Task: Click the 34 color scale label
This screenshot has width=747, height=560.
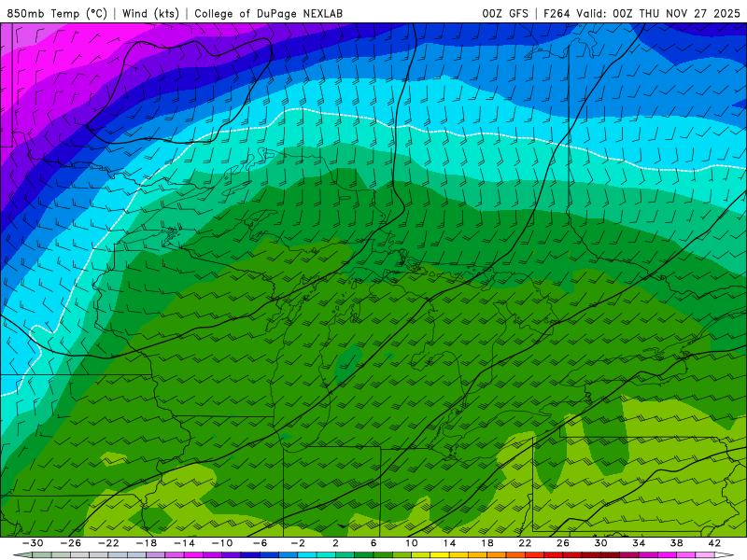Action: pos(639,543)
